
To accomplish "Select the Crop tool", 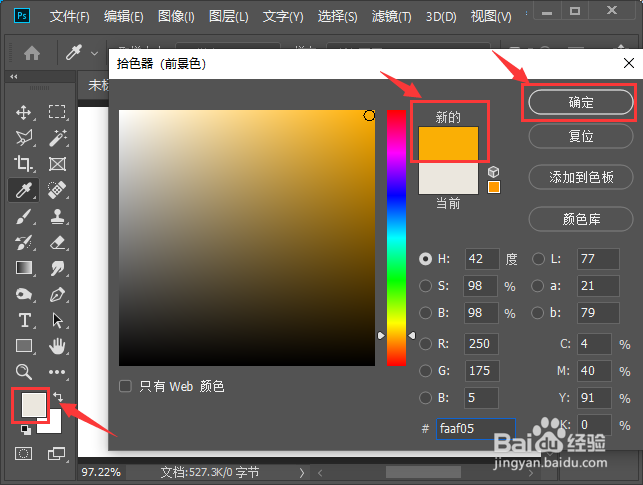I will (23, 164).
